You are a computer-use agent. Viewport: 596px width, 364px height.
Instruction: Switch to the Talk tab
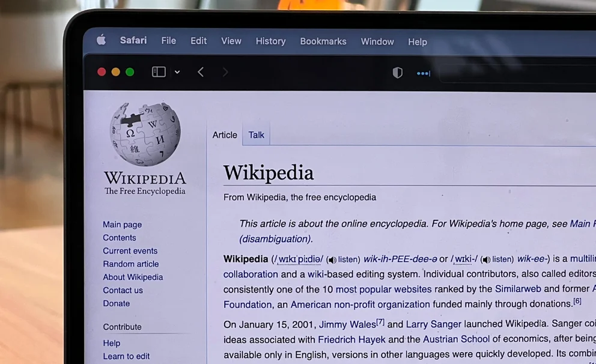pyautogui.click(x=257, y=135)
